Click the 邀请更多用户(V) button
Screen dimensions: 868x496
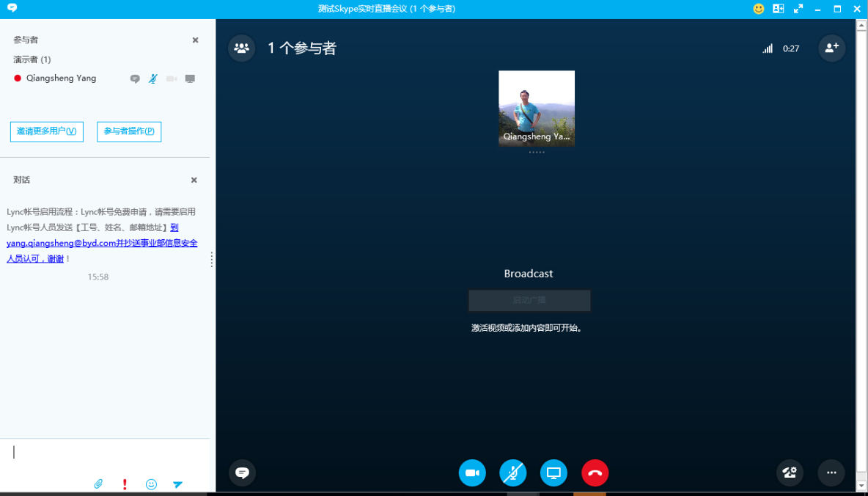(46, 131)
